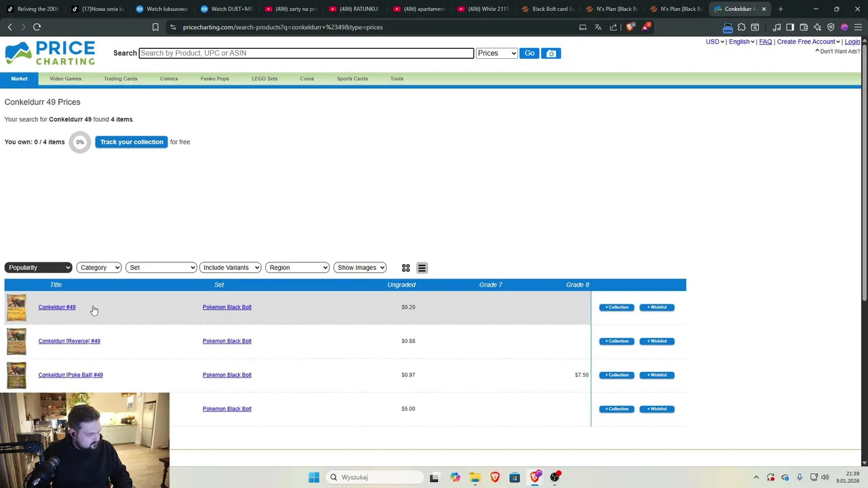868x488 pixels.
Task: Open the USD currency dropdown
Action: coord(715,41)
